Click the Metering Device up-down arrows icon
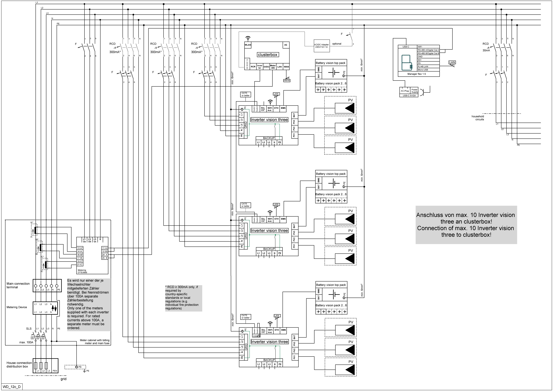 pos(54,308)
